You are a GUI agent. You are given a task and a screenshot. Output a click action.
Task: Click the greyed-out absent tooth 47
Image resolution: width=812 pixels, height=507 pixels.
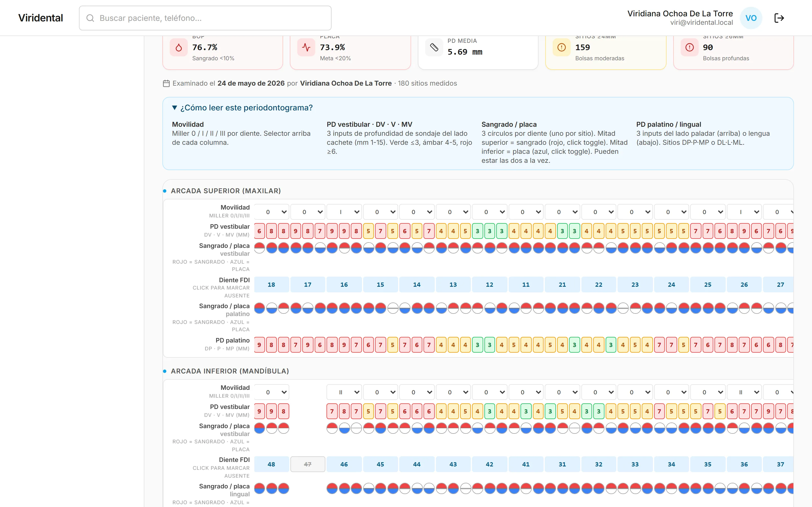tap(308, 464)
